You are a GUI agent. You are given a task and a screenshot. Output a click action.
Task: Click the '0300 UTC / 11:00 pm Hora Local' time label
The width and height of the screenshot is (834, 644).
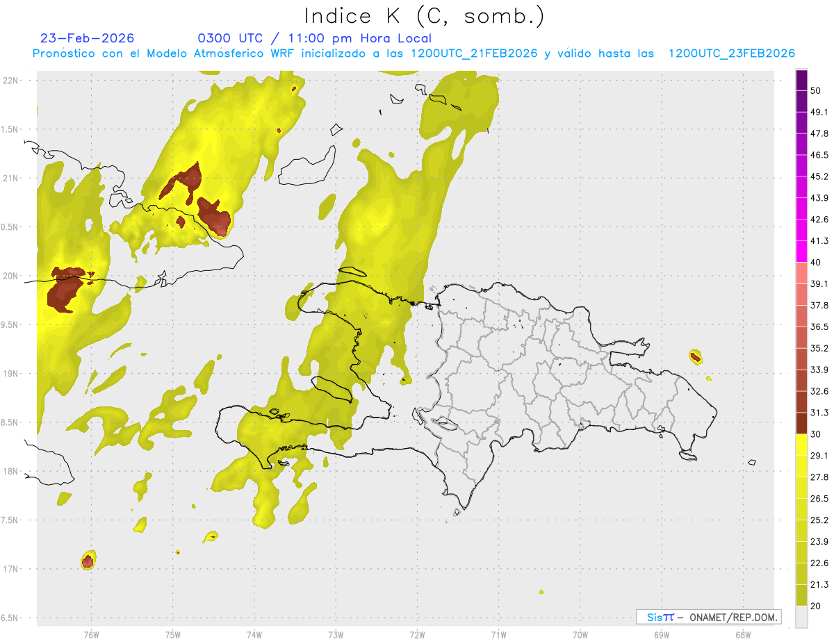pos(314,38)
